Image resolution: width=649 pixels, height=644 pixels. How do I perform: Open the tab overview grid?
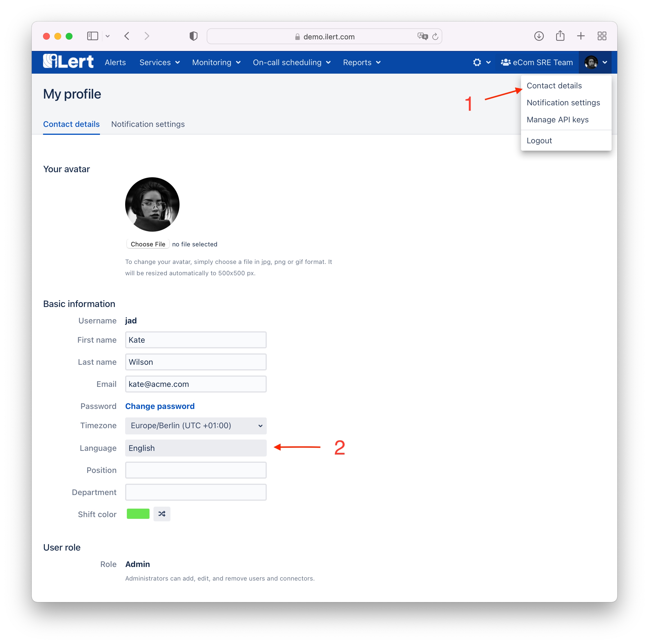602,36
